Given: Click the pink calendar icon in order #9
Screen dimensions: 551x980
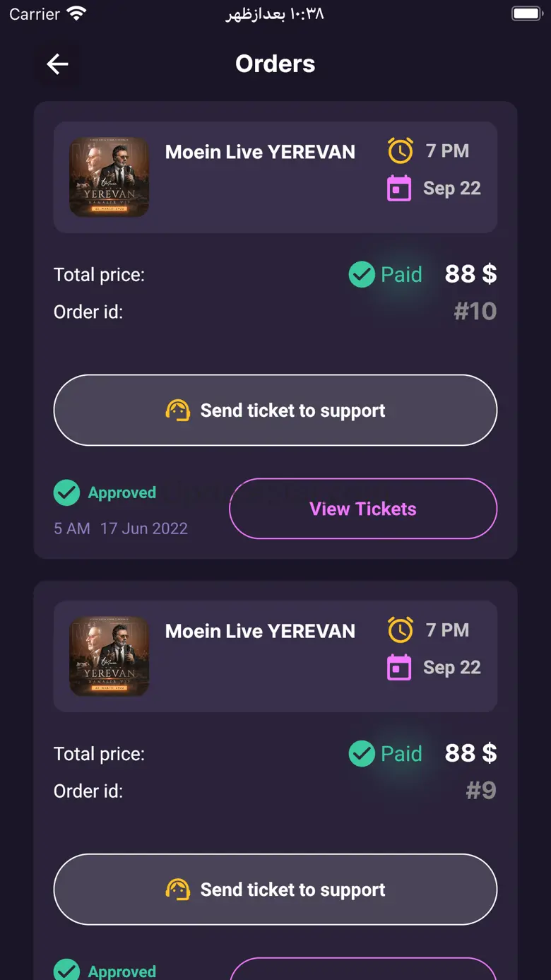Looking at the screenshot, I should point(399,668).
